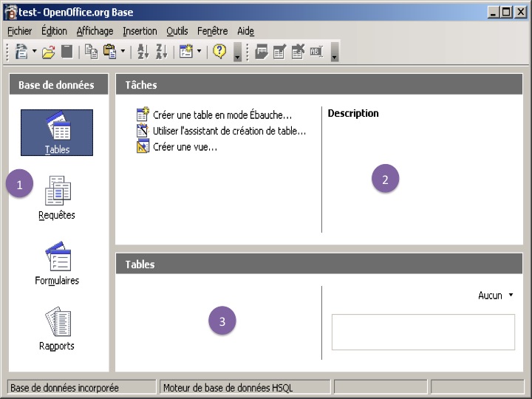Click the Save toolbar icon
Viewport: 532px width, 399px height.
pos(66,52)
